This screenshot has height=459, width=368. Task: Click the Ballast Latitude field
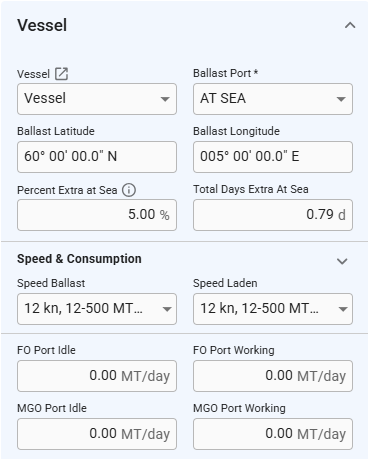(x=97, y=157)
